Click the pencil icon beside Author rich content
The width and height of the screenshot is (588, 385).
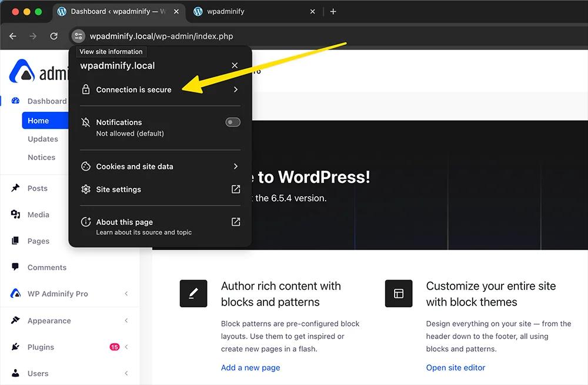tap(193, 293)
